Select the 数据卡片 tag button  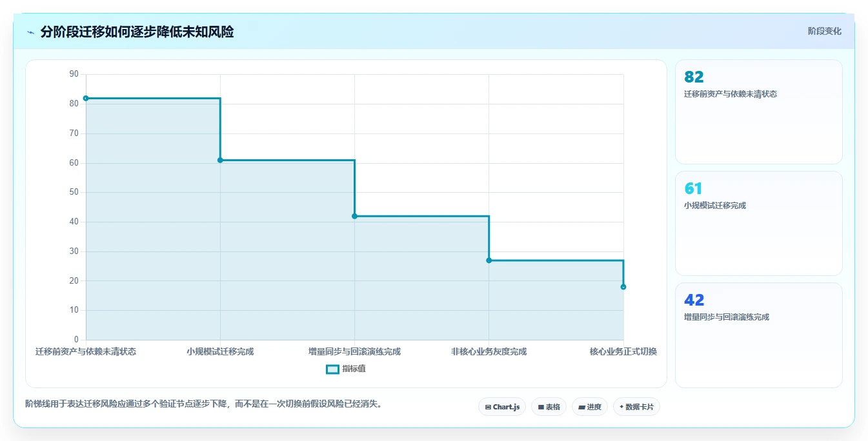[636, 407]
